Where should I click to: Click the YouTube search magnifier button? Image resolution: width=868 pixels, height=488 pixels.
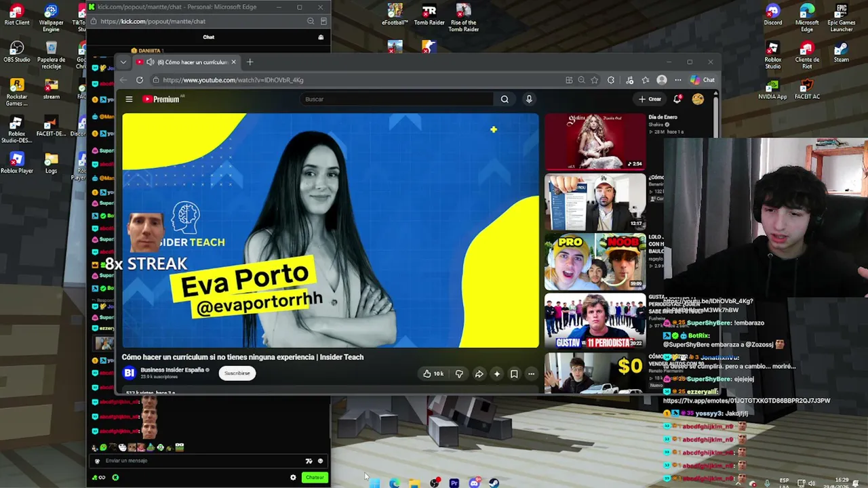[x=505, y=99]
